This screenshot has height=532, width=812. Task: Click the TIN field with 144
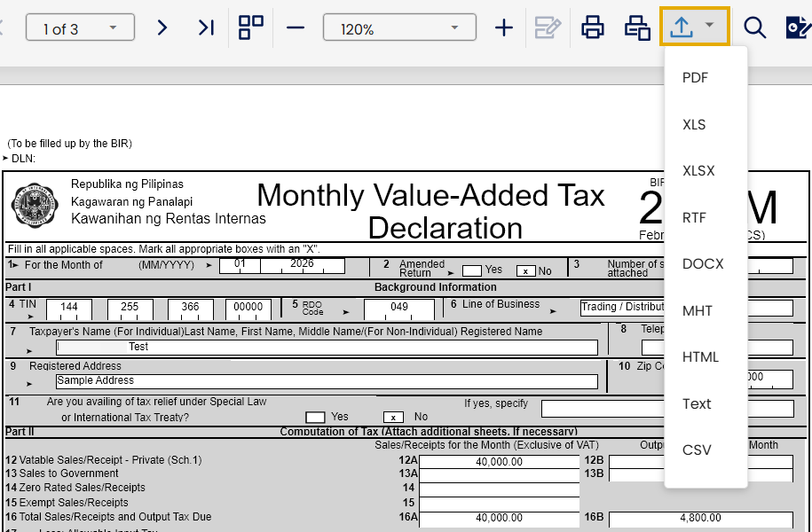click(x=69, y=309)
